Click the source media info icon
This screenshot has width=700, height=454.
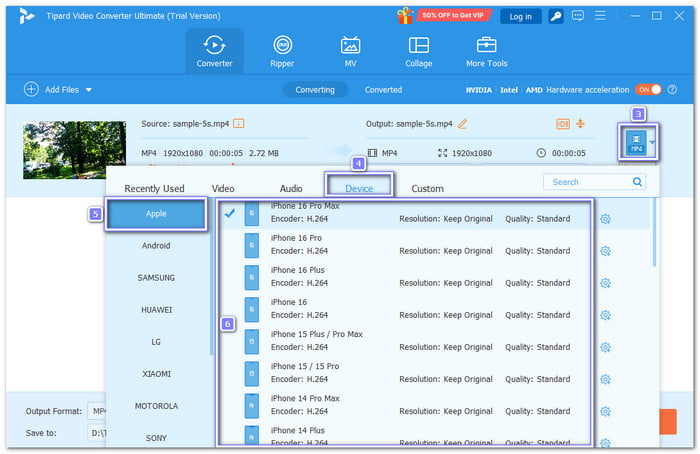click(x=239, y=123)
